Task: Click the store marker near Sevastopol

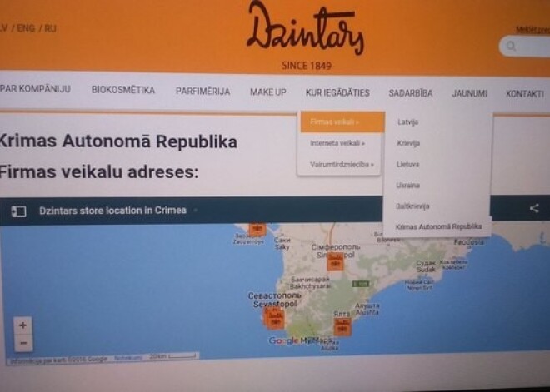Action: 274,317
